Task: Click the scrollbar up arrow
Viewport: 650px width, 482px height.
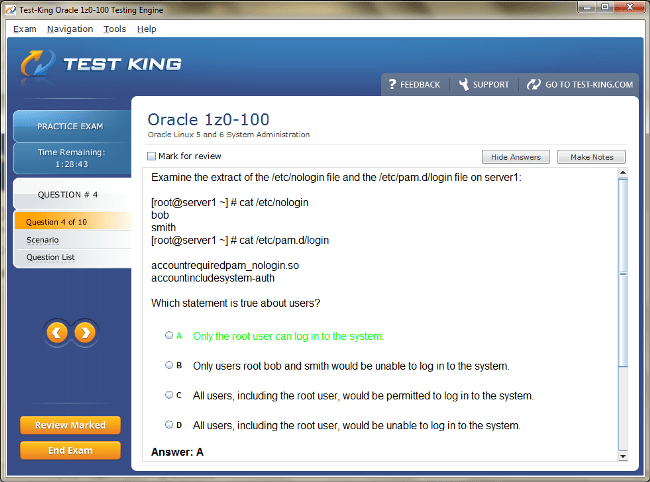Action: [x=623, y=172]
